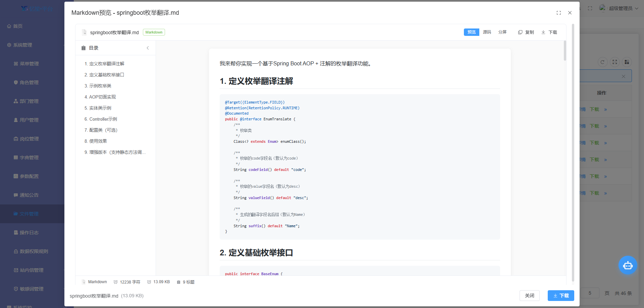Open the 超级管理员 user dropdown
The height and width of the screenshot is (308, 644).
point(623,8)
